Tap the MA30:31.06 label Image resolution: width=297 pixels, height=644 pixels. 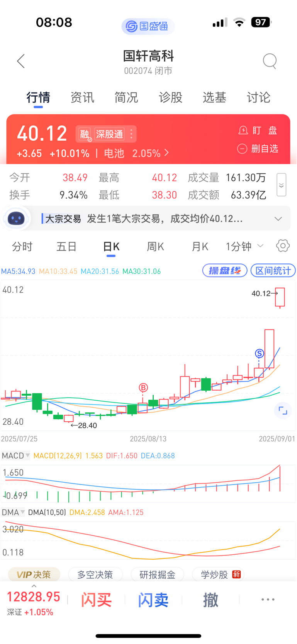142,271
